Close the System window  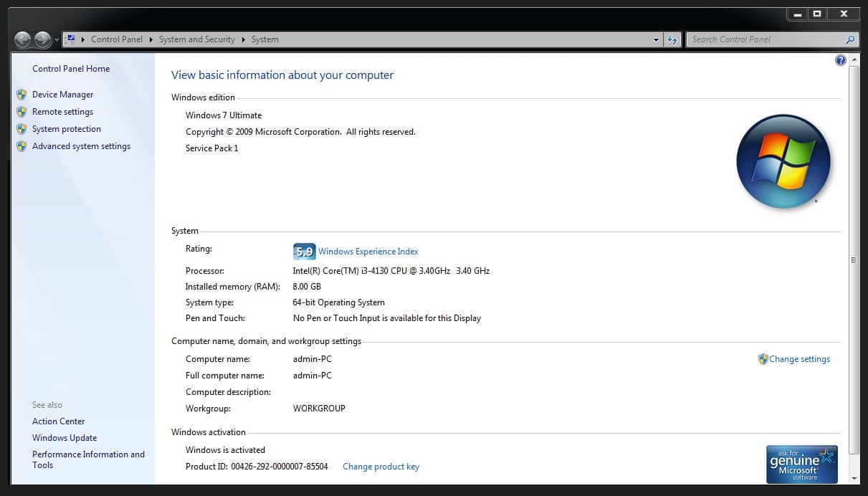844,14
